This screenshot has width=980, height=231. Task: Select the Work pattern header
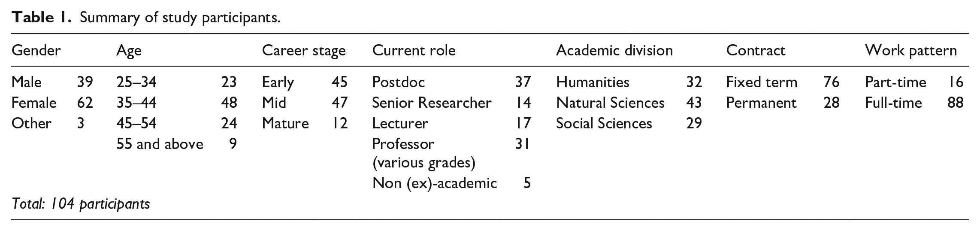[x=911, y=51]
